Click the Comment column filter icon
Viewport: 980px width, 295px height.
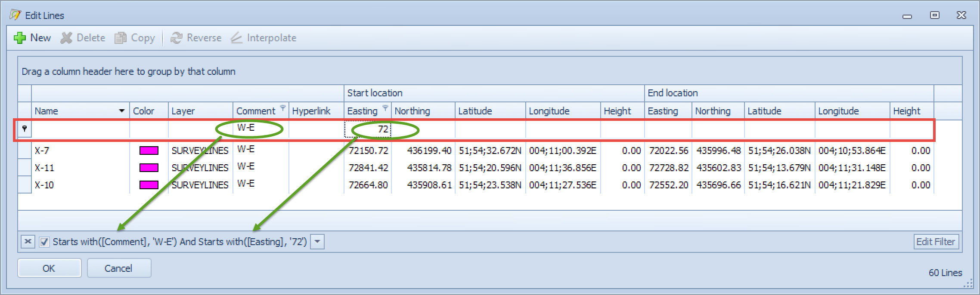click(x=283, y=108)
